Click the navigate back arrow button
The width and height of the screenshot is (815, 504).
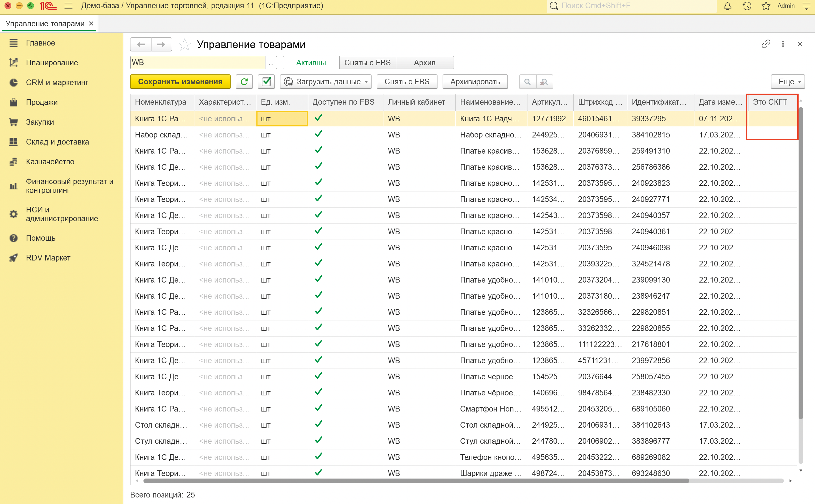point(141,44)
